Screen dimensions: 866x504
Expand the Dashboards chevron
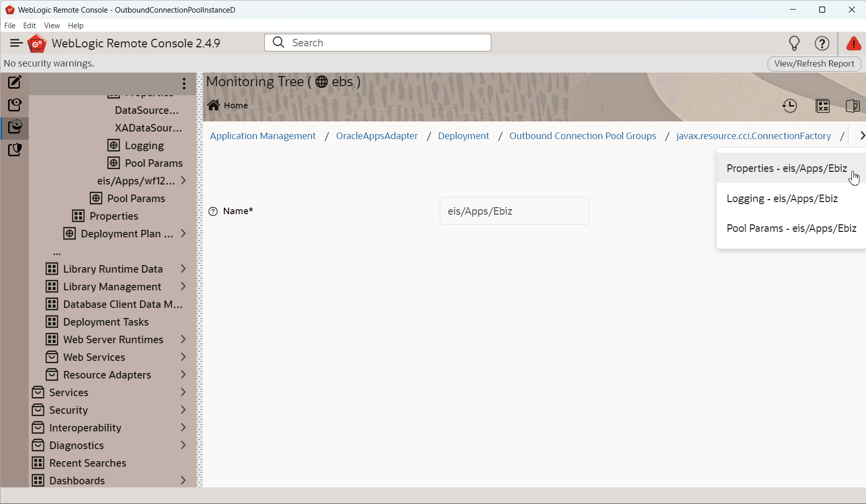pyautogui.click(x=184, y=480)
